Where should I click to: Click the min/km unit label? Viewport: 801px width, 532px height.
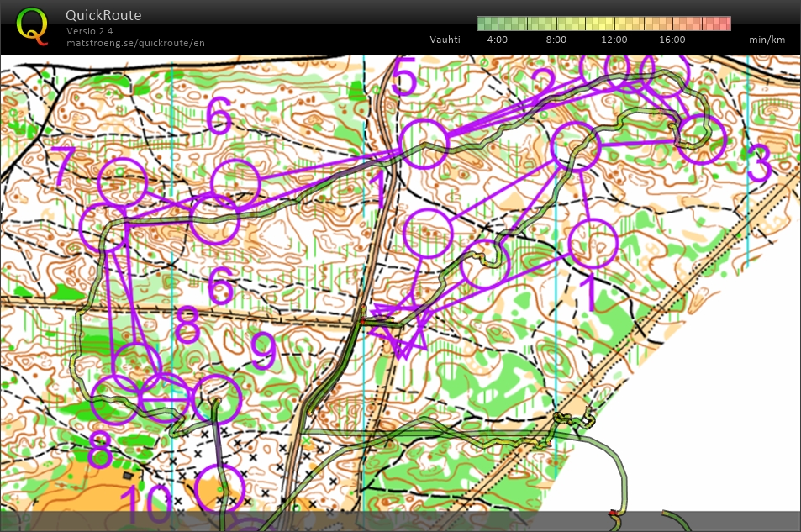767,40
